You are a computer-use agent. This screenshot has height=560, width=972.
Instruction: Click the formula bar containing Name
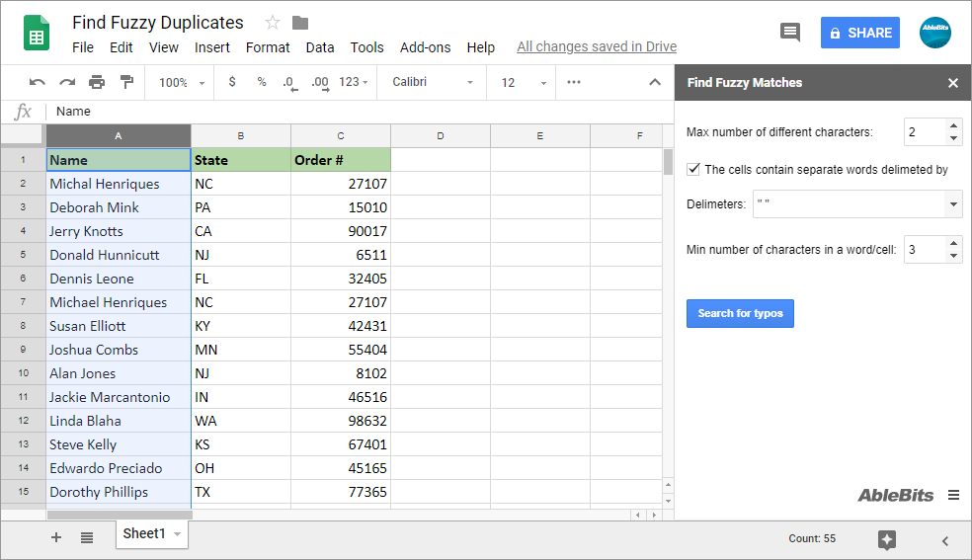pyautogui.click(x=361, y=112)
